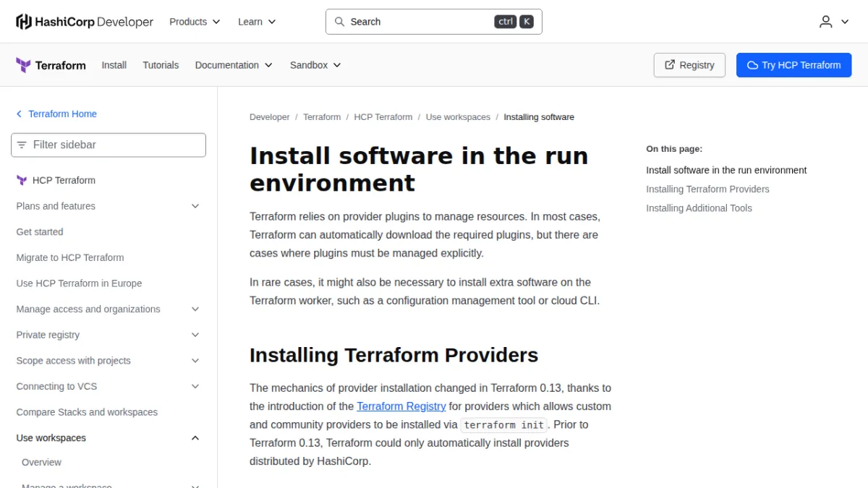Click the search magnifier icon
The image size is (868, 488).
pos(339,22)
